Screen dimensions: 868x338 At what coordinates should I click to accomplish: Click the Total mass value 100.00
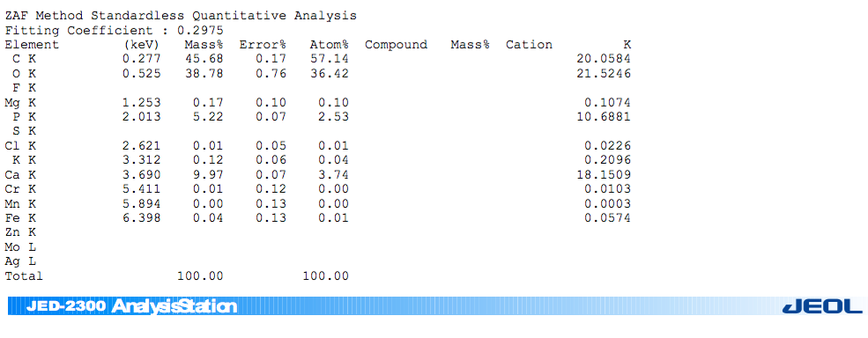pyautogui.click(x=200, y=276)
